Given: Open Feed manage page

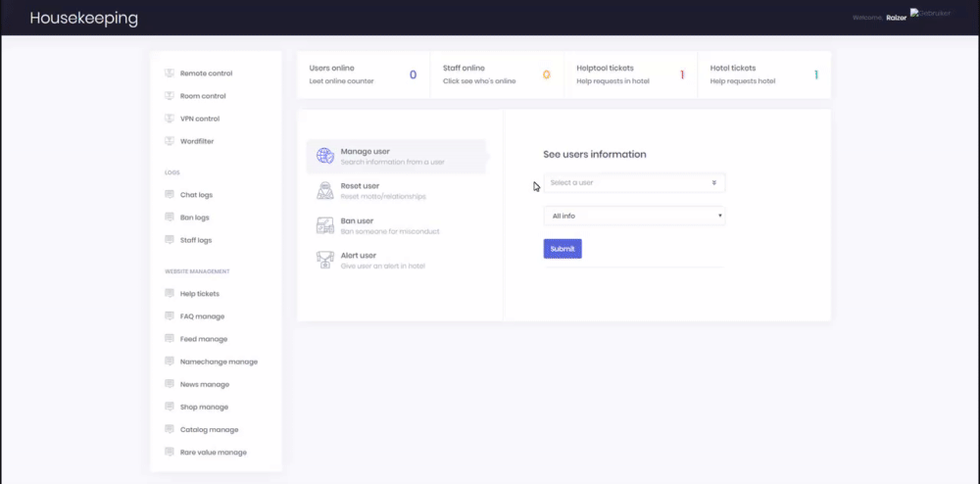Looking at the screenshot, I should (x=204, y=338).
